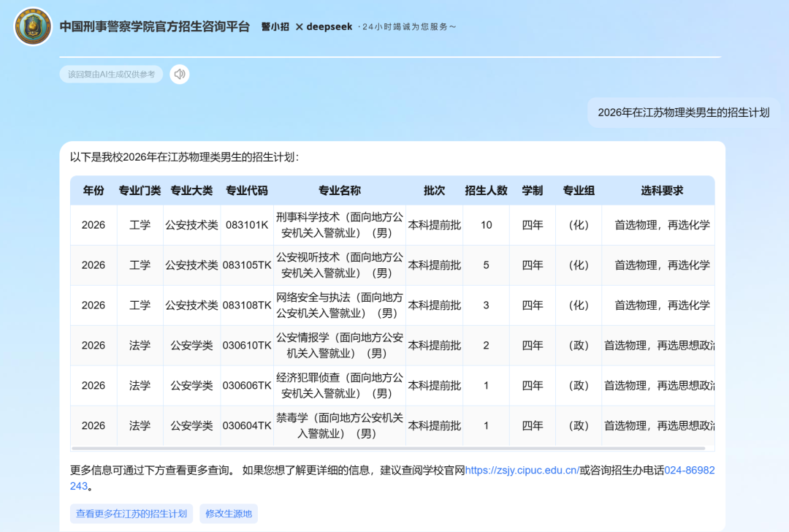Click the intro line 以下是我校2026年 text
The image size is (789, 532).
(185, 158)
